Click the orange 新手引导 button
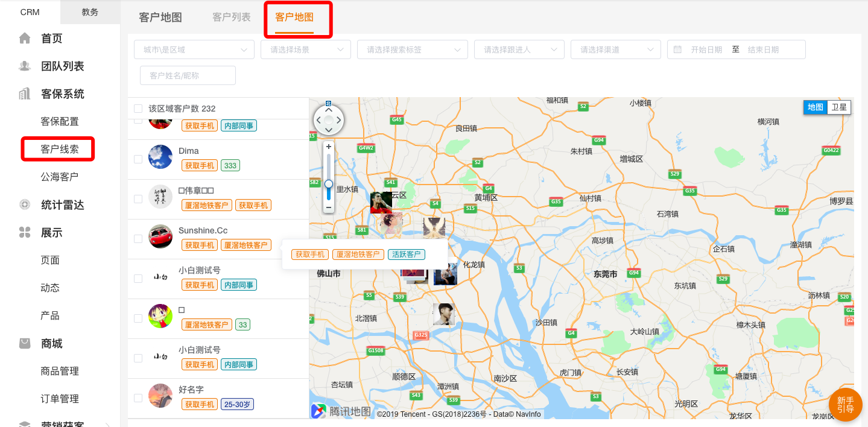 [x=845, y=405]
